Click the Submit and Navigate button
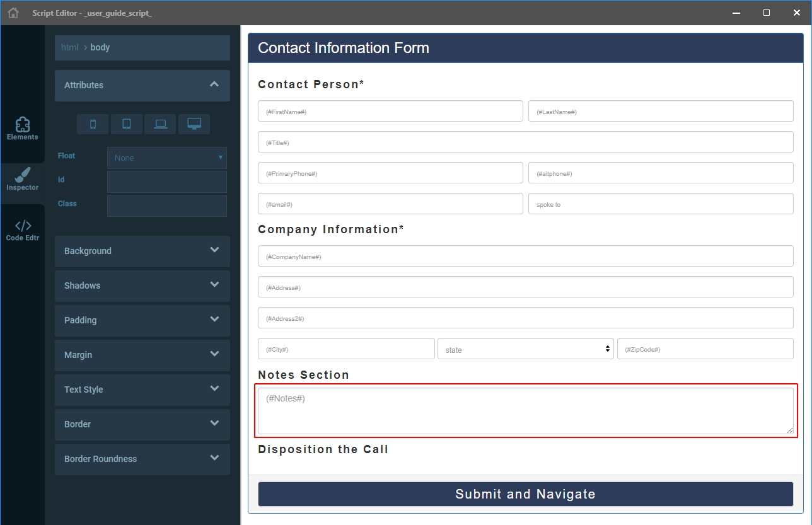The height and width of the screenshot is (525, 812). (x=526, y=494)
